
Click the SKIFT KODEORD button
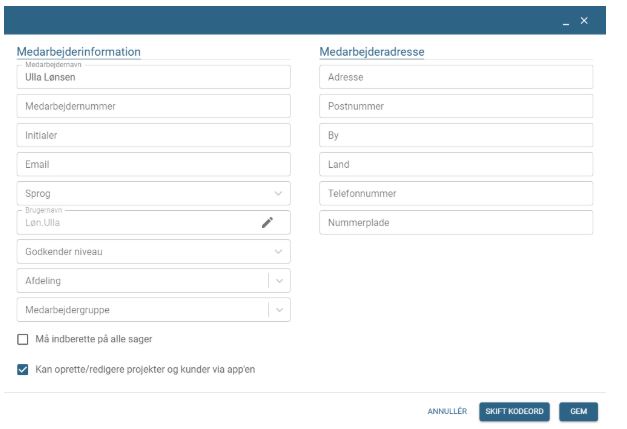[x=514, y=411]
